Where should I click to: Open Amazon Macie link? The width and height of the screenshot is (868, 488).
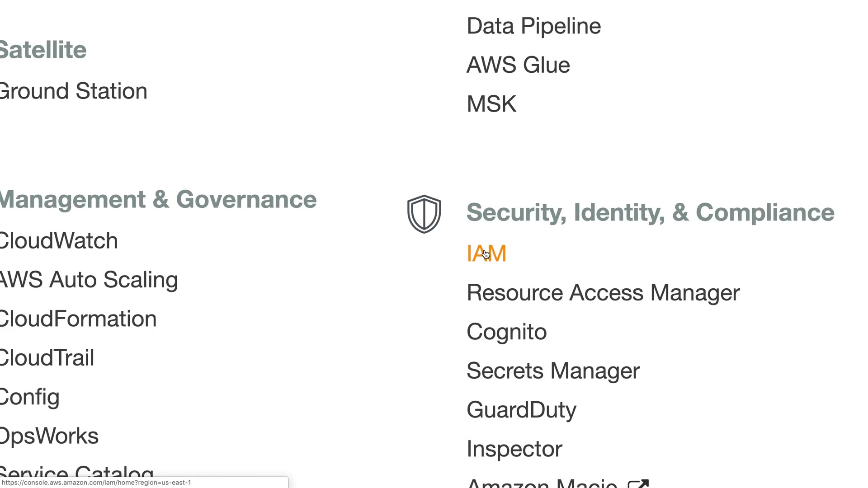point(542,483)
